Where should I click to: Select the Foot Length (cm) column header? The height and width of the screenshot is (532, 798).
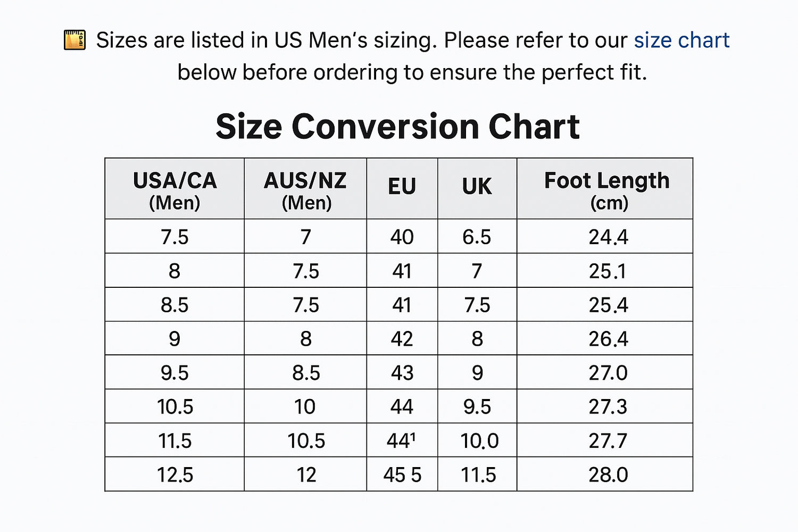click(x=606, y=189)
